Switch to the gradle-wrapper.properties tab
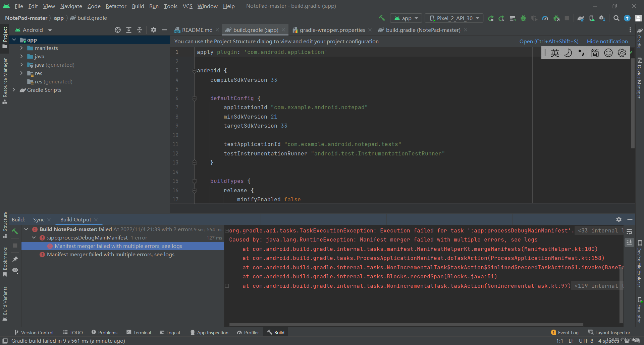 332,30
